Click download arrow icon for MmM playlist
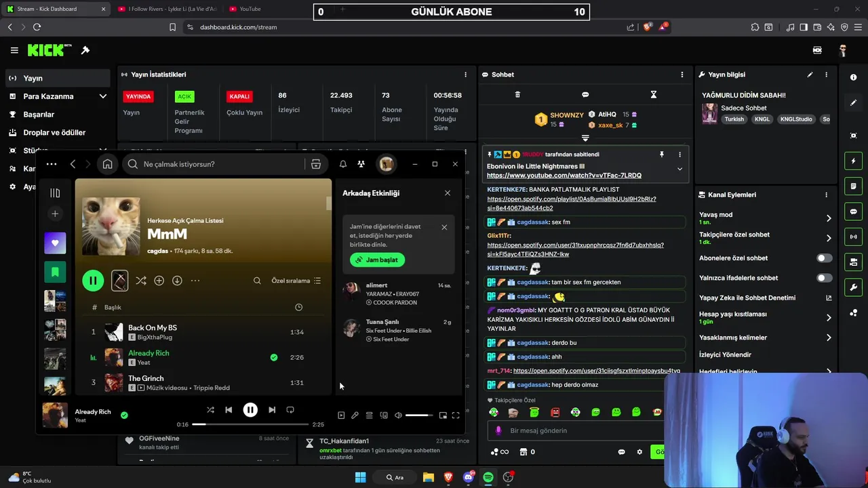868x488 pixels. [x=177, y=281]
